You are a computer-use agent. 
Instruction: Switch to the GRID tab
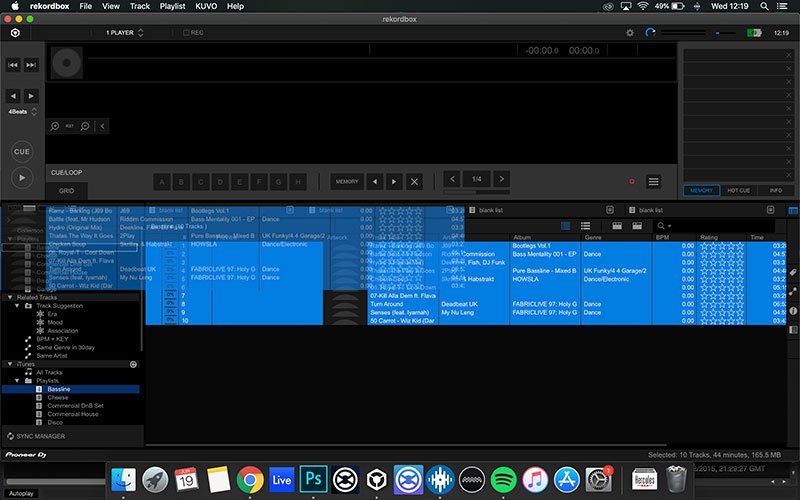pos(66,191)
